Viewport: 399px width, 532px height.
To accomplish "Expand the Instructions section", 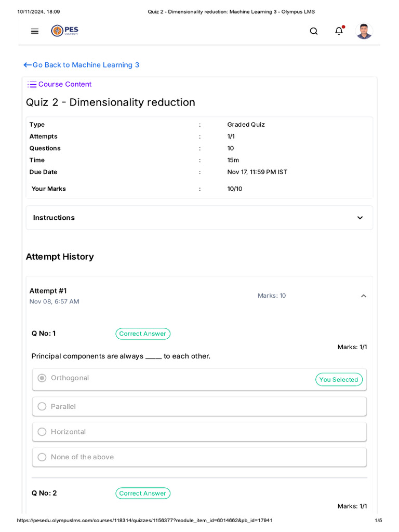I will 360,218.
